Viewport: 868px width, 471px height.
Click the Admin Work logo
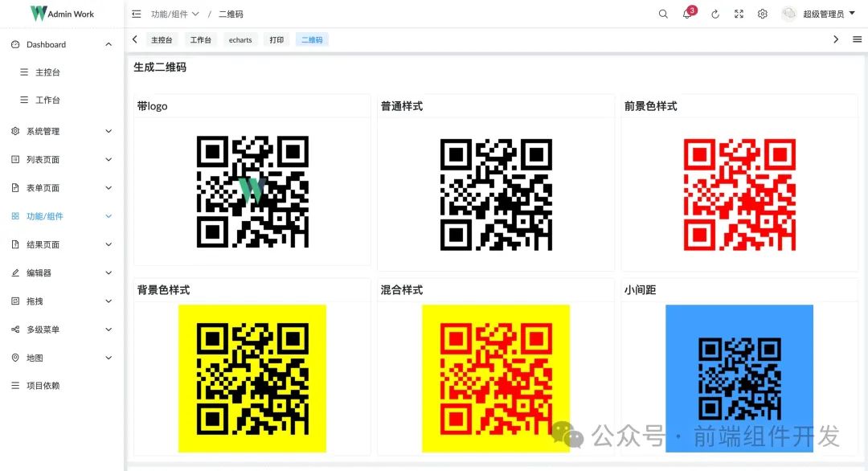62,14
